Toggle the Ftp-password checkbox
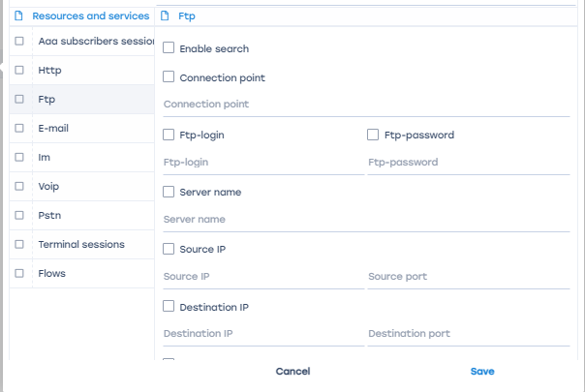This screenshot has height=392, width=585. click(374, 135)
